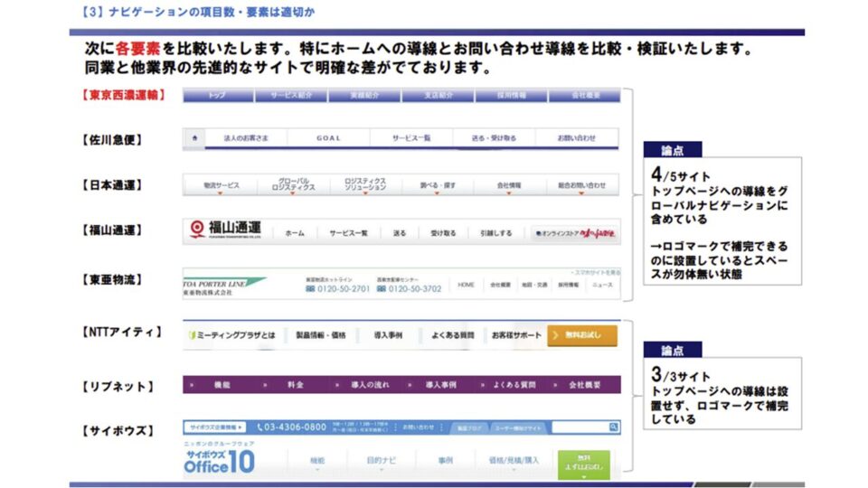Click the 0120-50-2701 freedial number

pos(337,289)
